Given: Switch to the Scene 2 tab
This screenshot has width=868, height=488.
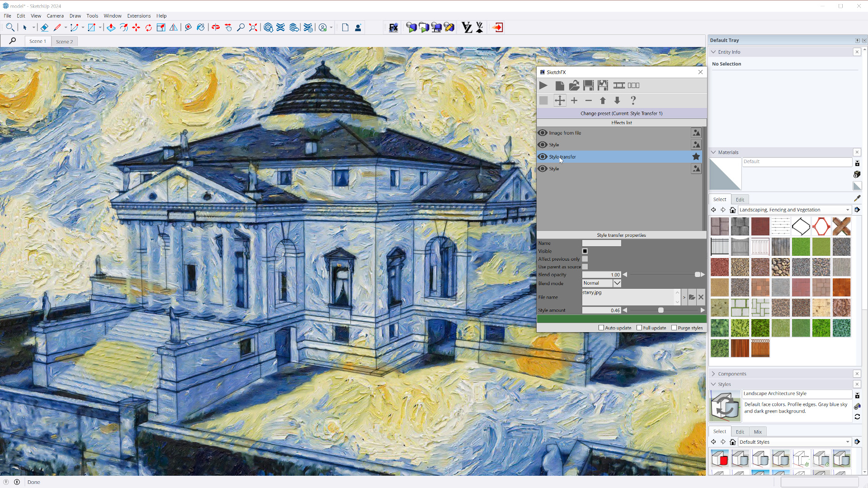Looking at the screenshot, I should pos(64,42).
